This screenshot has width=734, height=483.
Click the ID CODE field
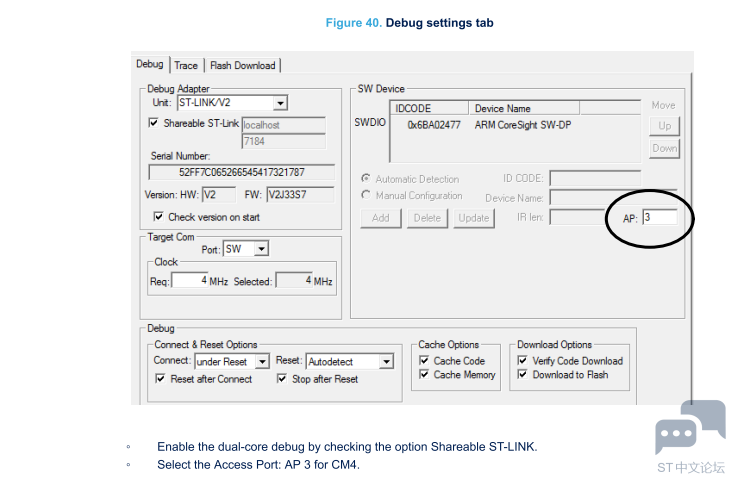(x=595, y=178)
